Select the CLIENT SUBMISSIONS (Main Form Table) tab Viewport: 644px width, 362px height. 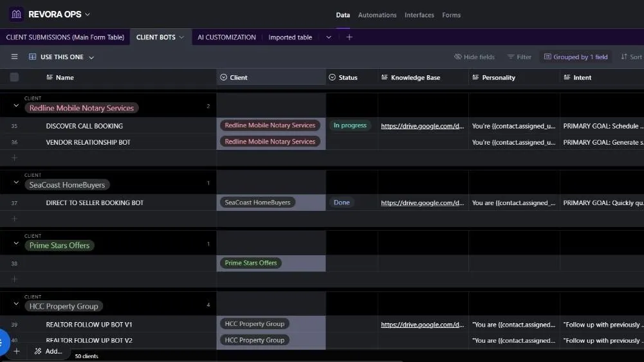[x=65, y=37]
